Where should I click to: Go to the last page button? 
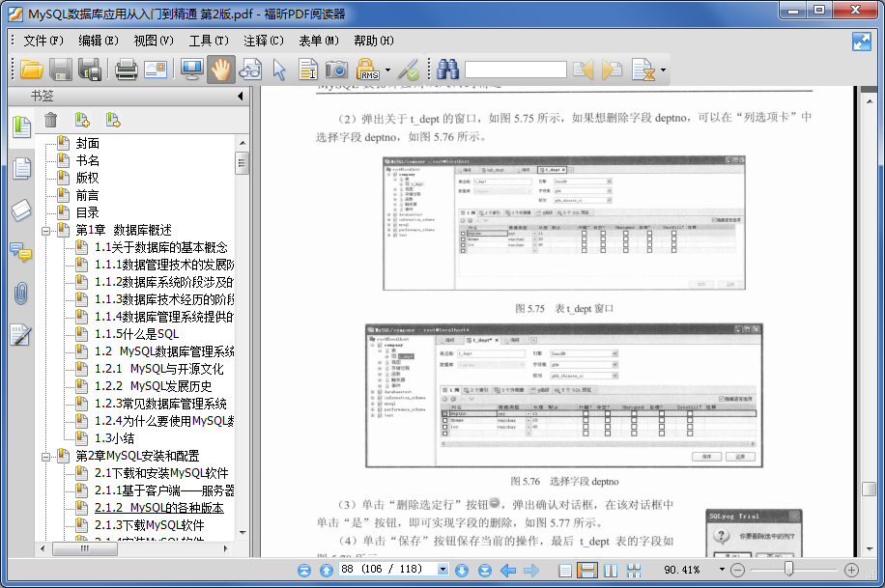coord(485,570)
